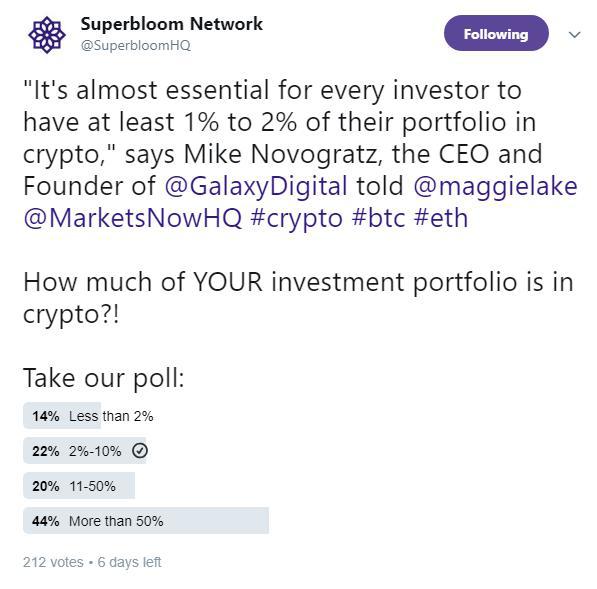The height and width of the screenshot is (589, 597).
Task: Click the 44% result bar
Action: 146,520
